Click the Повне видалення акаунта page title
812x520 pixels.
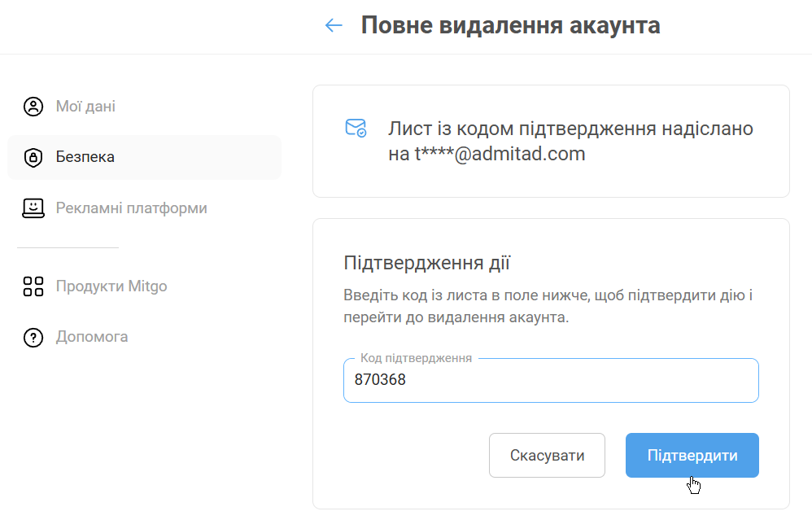click(x=510, y=25)
